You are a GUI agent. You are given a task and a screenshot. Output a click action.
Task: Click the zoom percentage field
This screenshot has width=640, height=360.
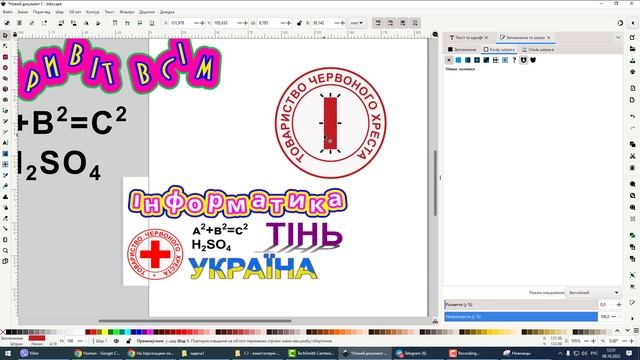[x=576, y=341]
